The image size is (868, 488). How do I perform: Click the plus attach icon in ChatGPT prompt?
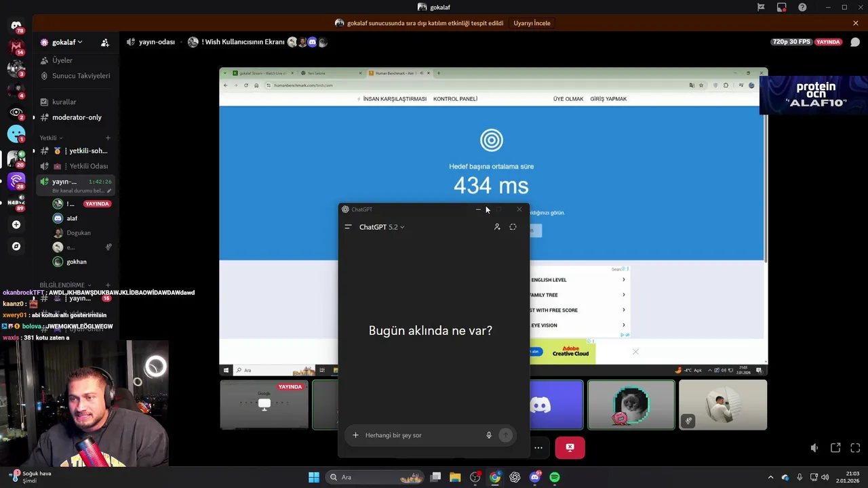click(x=355, y=435)
